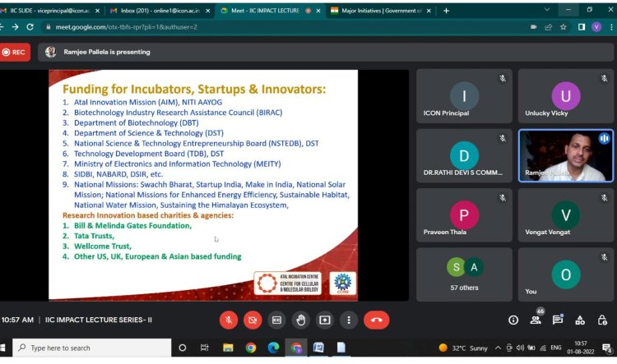
Task: Open File Explorer from taskbar
Action: 228,348
